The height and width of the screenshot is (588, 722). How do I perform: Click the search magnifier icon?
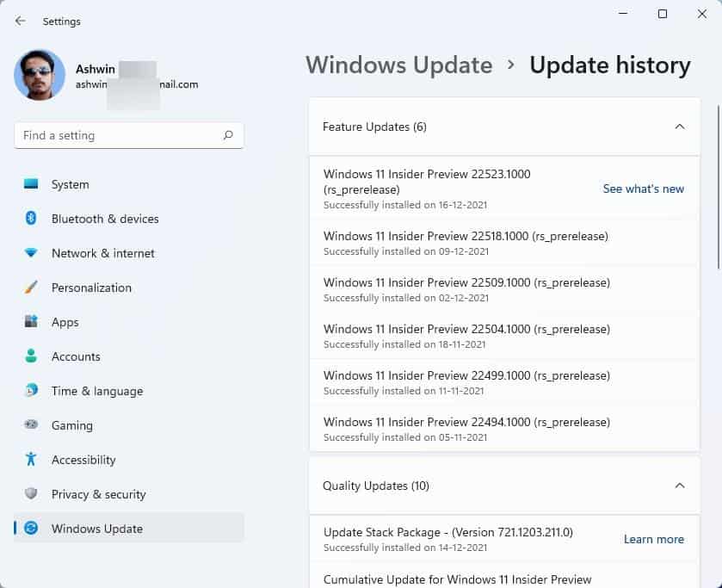click(228, 135)
